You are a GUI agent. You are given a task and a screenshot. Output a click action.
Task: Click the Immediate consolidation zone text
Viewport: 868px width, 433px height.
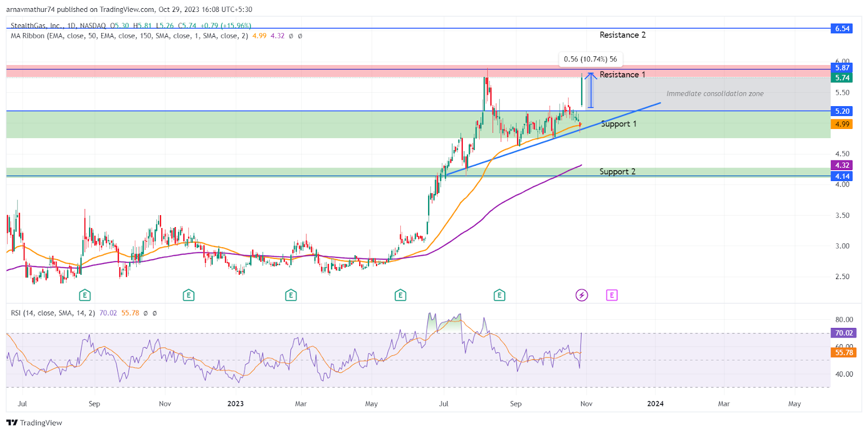[715, 94]
